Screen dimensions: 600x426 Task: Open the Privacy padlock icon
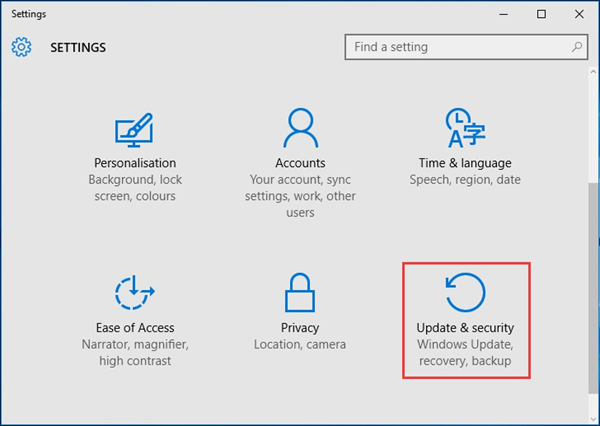tap(300, 292)
